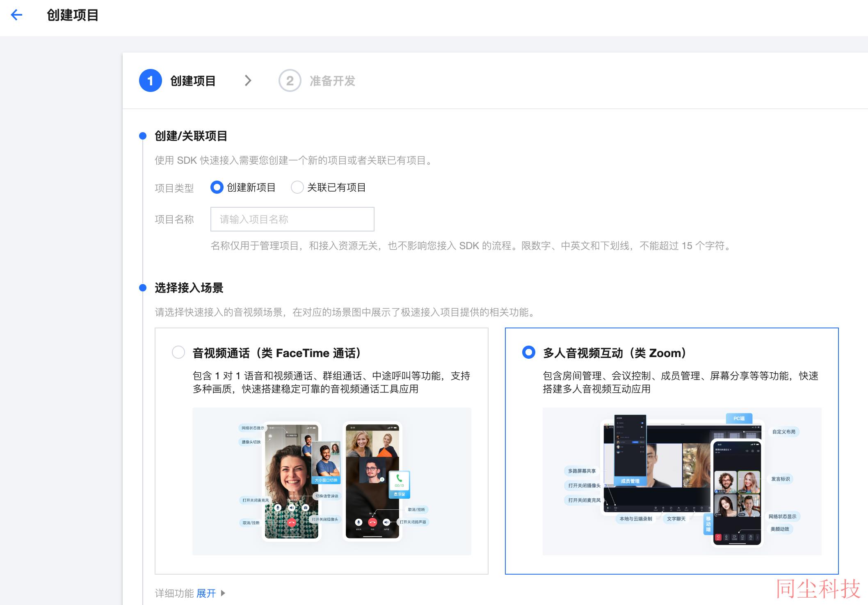Click the 请选择快速接入的音视频场景 hint text
Screen dimensions: 868x605
pos(346,312)
